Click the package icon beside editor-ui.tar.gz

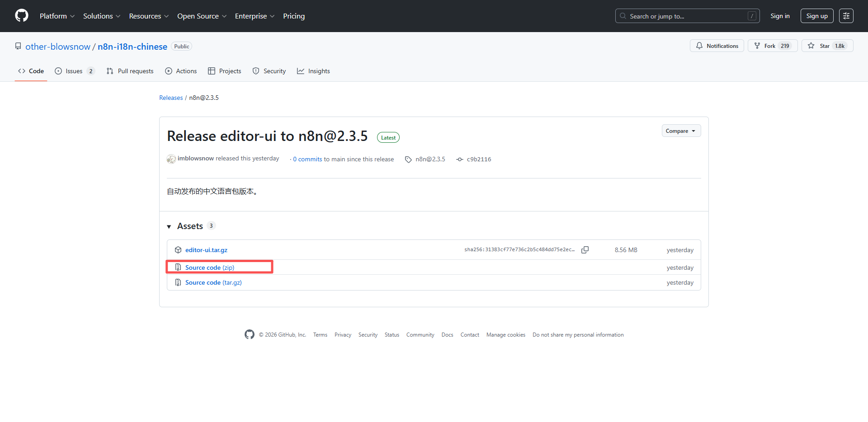pyautogui.click(x=178, y=250)
